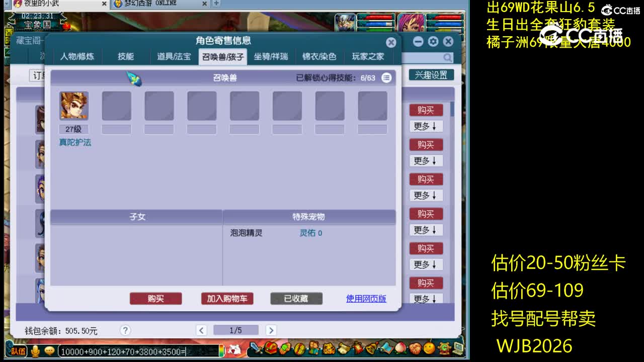Click the chat input with 10000+900+120 formula

point(138,351)
